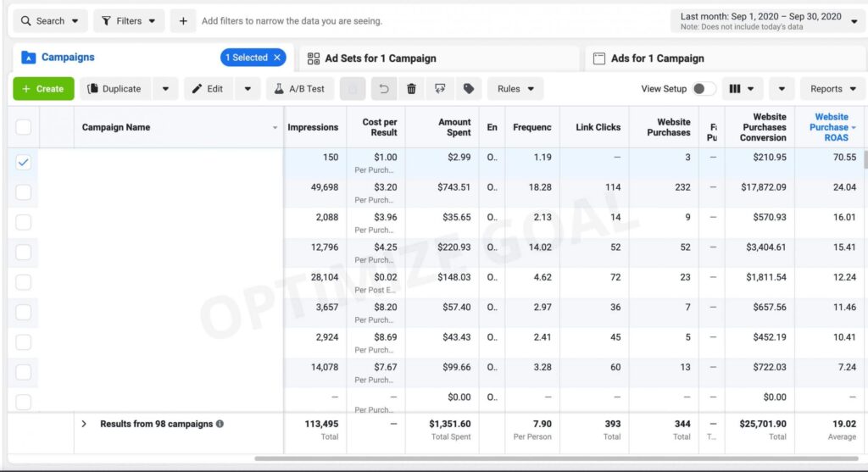Expand the Edit options arrow
Image resolution: width=868 pixels, height=472 pixels.
tap(248, 88)
